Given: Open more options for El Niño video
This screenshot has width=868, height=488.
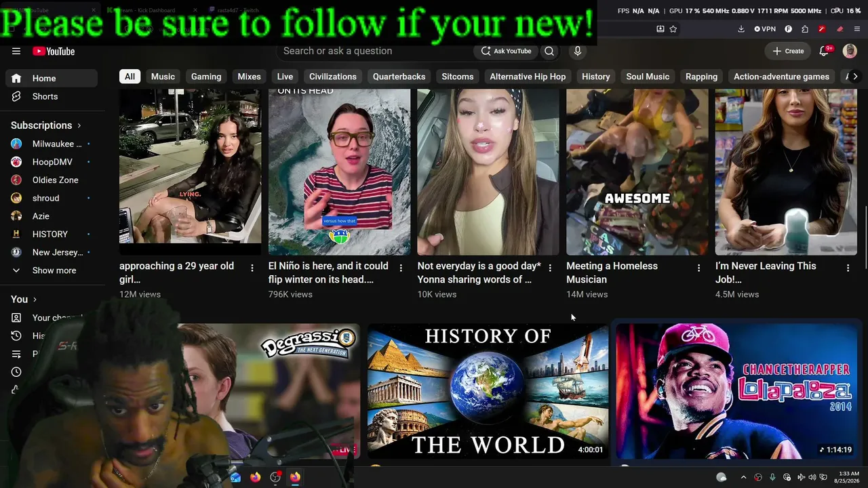Looking at the screenshot, I should pos(401,268).
